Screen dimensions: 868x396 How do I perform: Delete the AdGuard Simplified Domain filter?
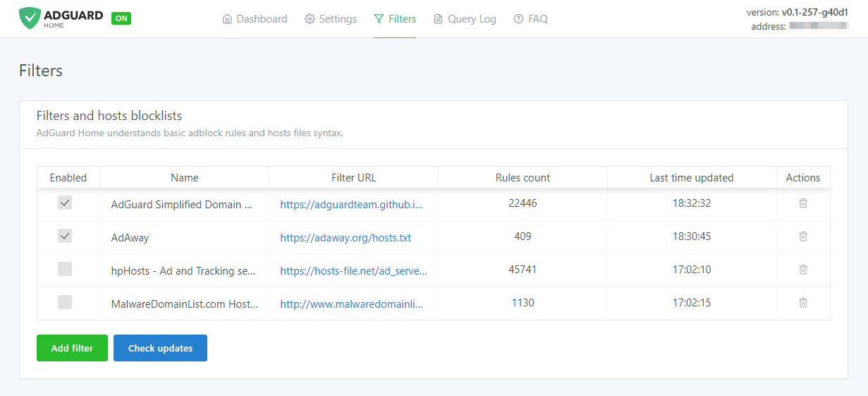coord(802,203)
